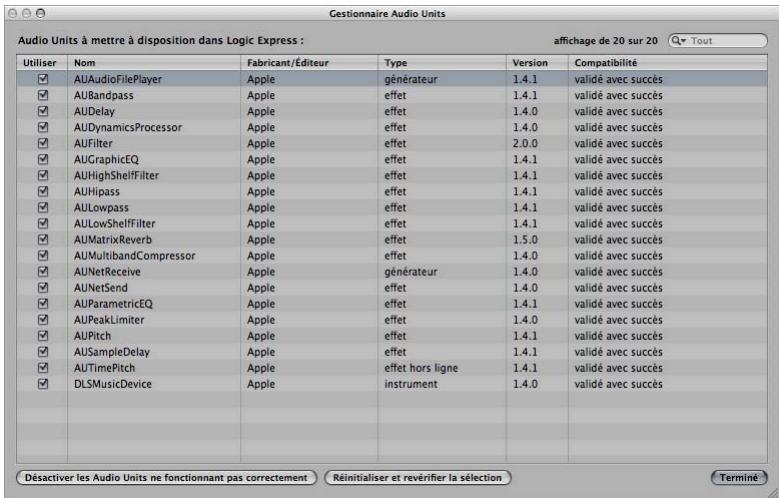The height and width of the screenshot is (498, 779).
Task: Select the AUDynamicsProcessor name
Action: 128,127
